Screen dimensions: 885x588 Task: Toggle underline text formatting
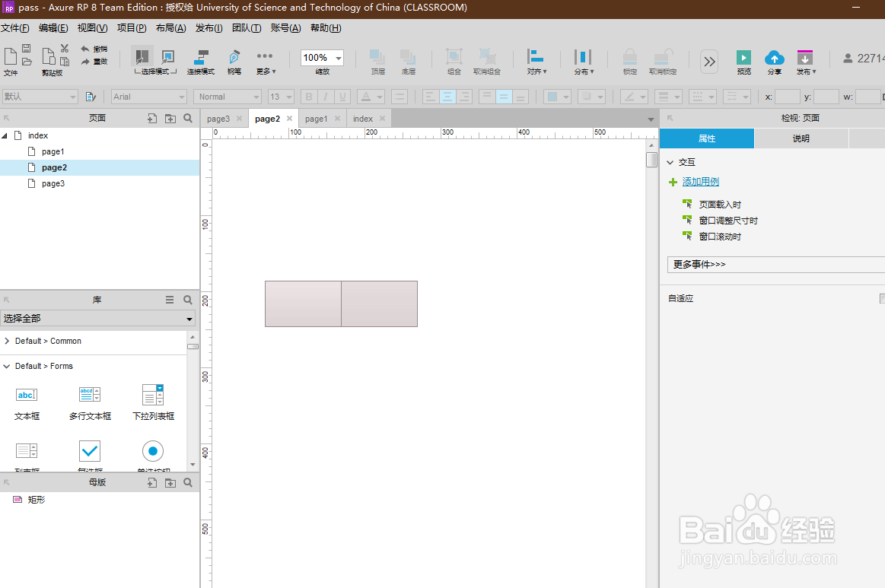(x=342, y=97)
